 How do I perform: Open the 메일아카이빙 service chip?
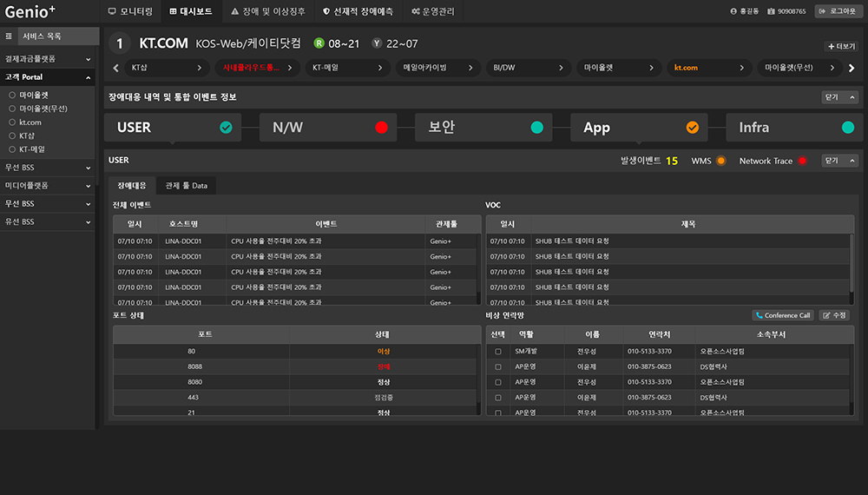point(437,68)
